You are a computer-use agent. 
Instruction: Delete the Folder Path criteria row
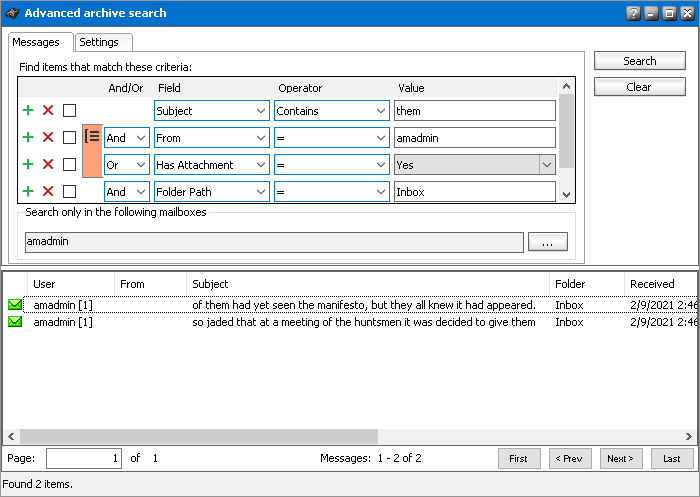(x=48, y=192)
